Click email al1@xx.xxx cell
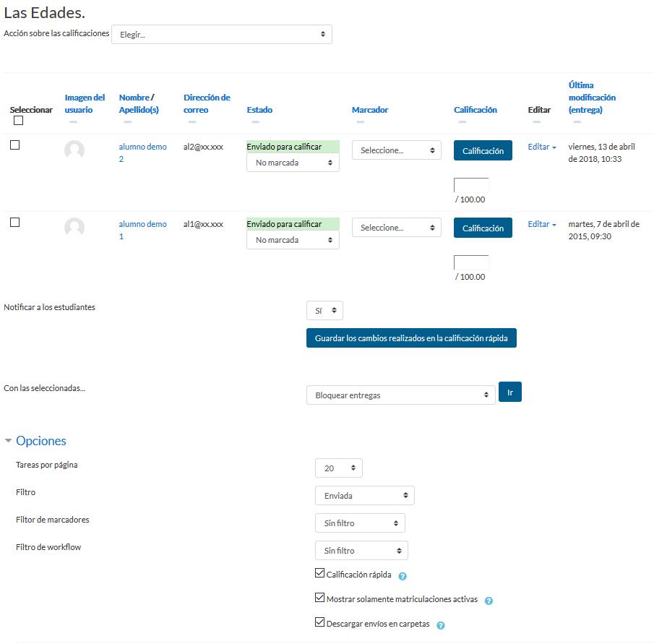This screenshot has width=654, height=644. click(203, 224)
